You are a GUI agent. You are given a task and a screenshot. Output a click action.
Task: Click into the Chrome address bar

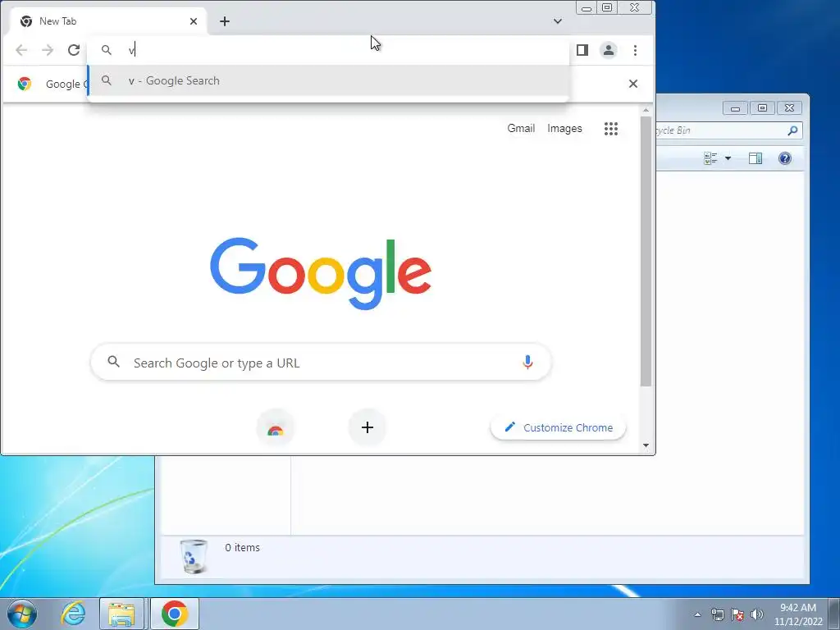click(x=328, y=50)
